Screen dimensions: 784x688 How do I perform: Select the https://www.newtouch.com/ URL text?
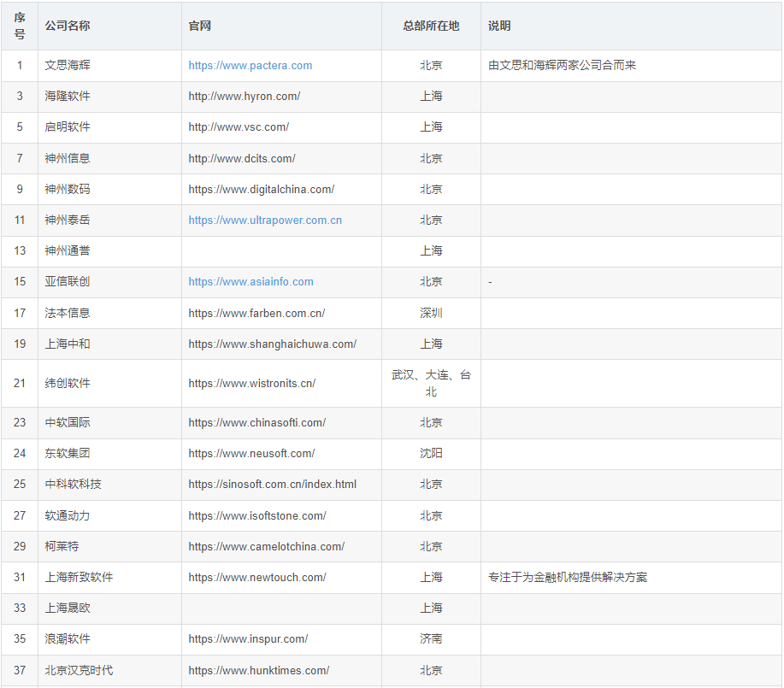(257, 578)
